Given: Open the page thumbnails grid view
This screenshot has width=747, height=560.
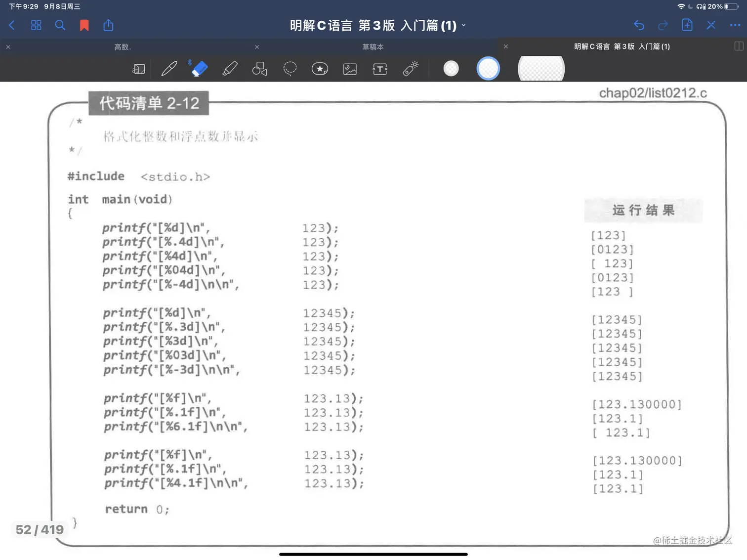Looking at the screenshot, I should 36,25.
